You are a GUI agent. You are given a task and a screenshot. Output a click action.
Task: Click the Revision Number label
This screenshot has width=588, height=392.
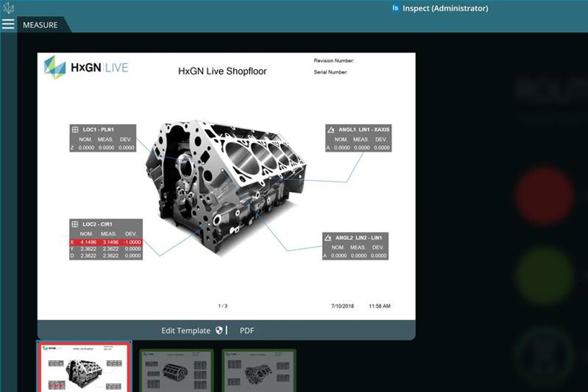(334, 60)
